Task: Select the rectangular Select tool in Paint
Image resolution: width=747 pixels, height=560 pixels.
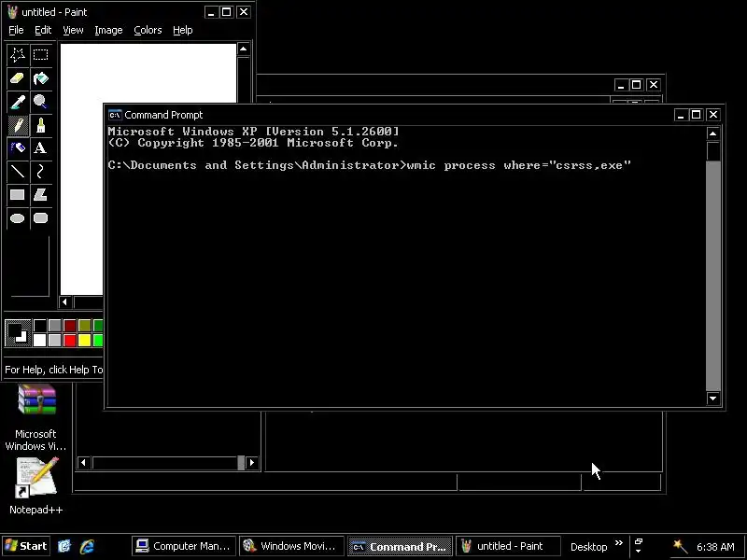Action: [x=40, y=55]
